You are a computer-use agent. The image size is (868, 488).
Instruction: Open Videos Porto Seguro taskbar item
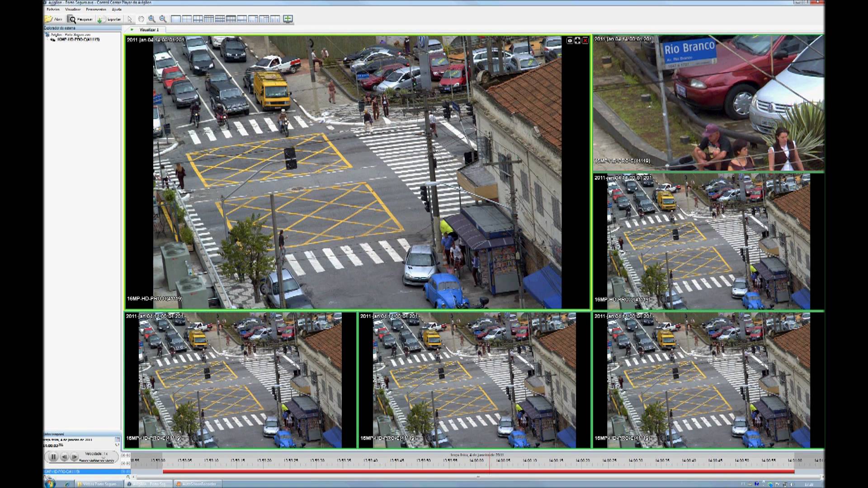point(99,484)
